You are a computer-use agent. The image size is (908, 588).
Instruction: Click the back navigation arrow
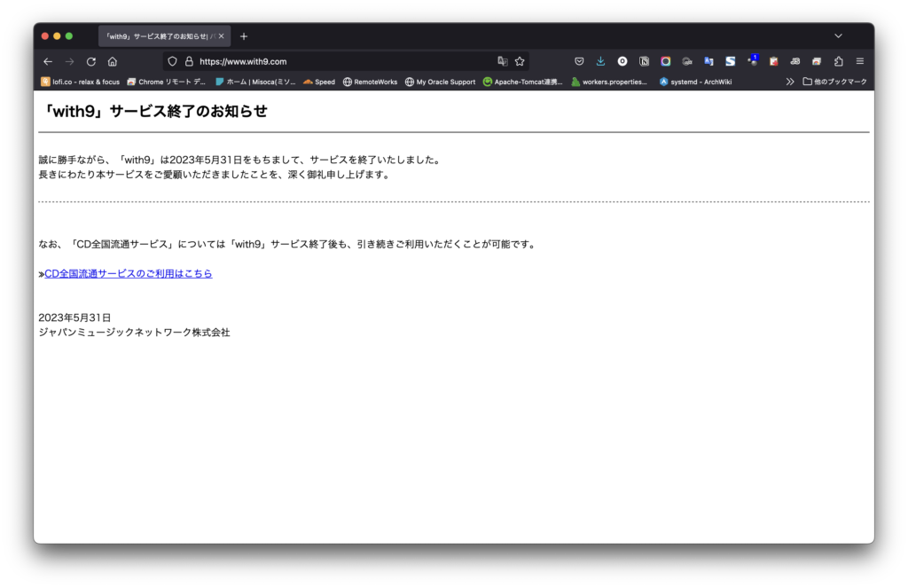[48, 61]
